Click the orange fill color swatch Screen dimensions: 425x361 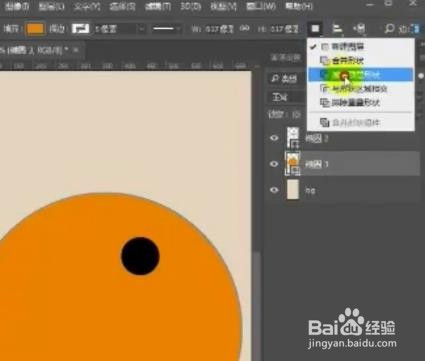(35, 29)
